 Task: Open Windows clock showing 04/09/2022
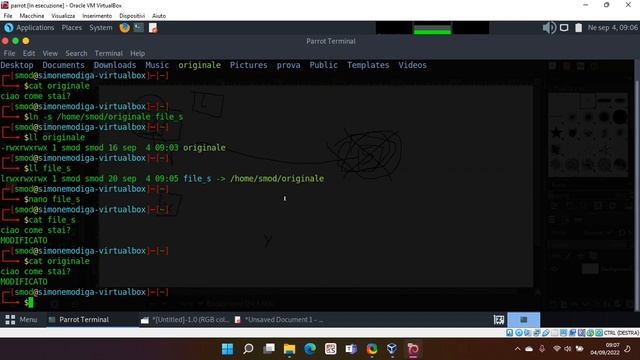(604, 349)
